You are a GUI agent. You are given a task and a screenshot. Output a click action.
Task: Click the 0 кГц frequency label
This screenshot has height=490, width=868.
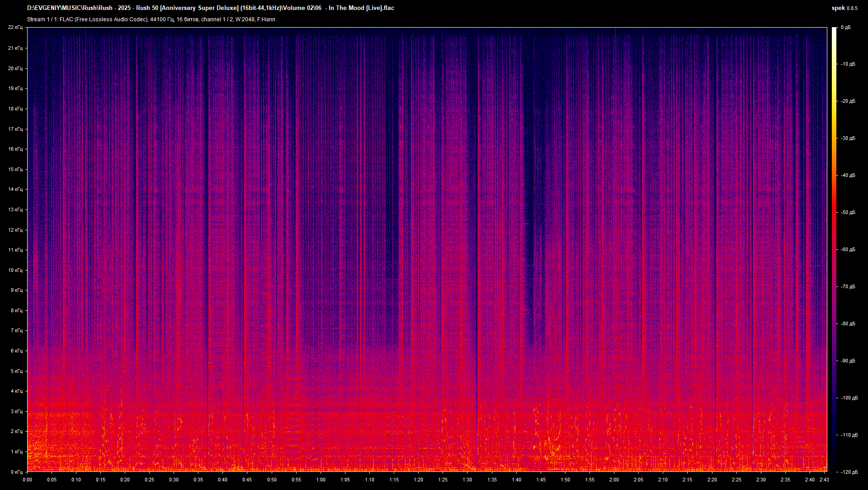16,472
